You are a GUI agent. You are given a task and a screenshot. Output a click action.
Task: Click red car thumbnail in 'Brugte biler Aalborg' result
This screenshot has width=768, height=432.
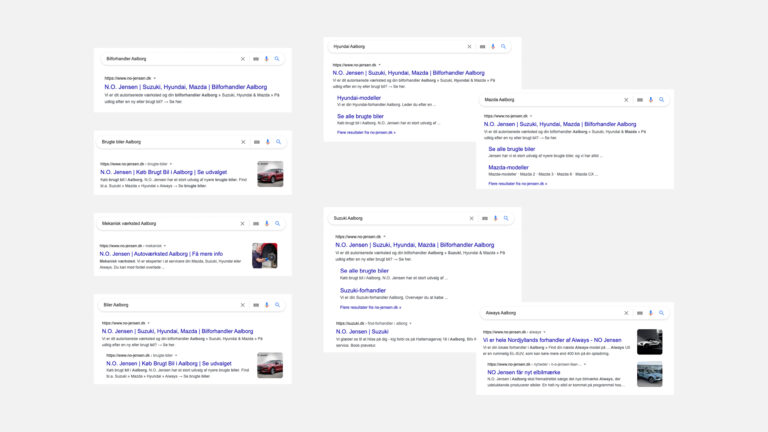click(270, 174)
